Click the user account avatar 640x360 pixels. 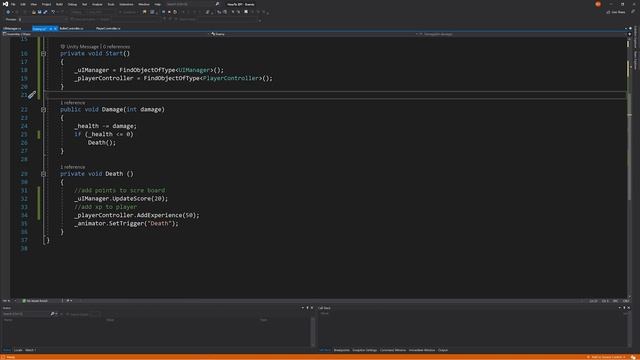[598, 4]
